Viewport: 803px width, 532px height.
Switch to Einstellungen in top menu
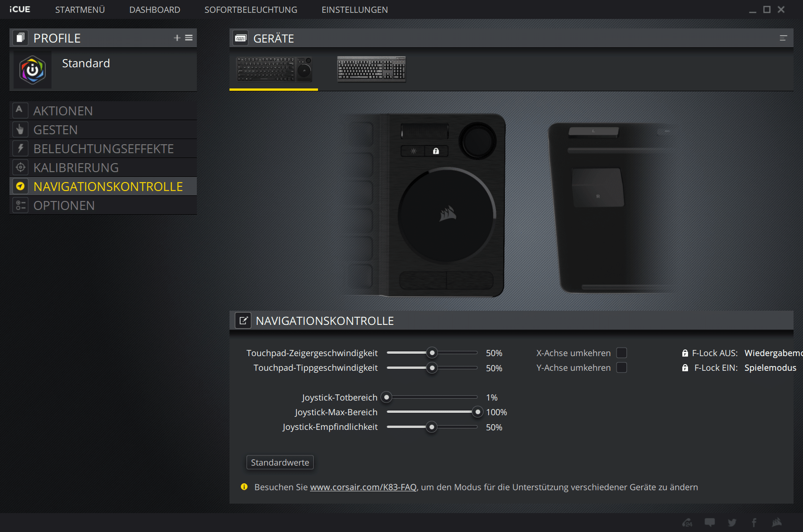354,9
